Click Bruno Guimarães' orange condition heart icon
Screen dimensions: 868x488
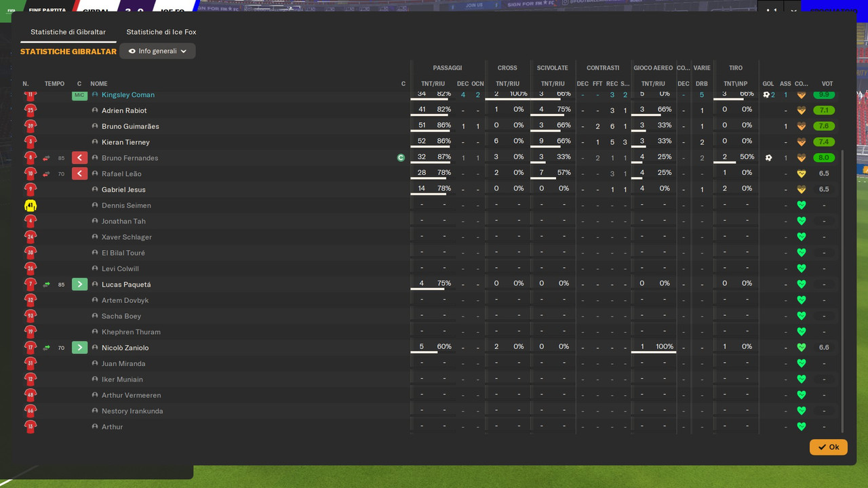click(801, 126)
